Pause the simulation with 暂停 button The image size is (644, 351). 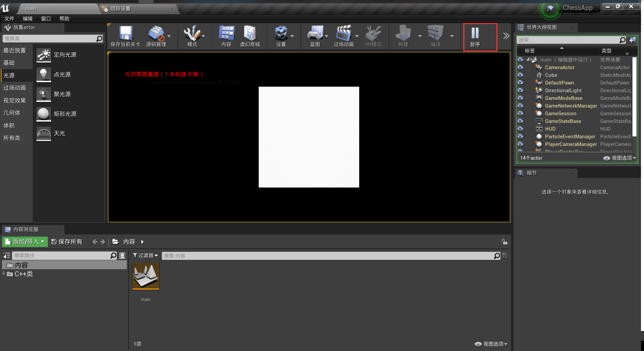point(475,36)
